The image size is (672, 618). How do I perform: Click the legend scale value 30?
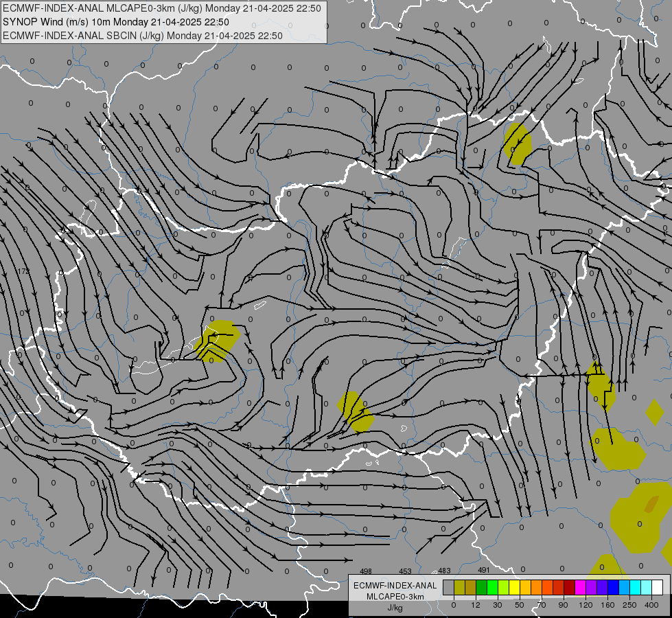tap(498, 605)
